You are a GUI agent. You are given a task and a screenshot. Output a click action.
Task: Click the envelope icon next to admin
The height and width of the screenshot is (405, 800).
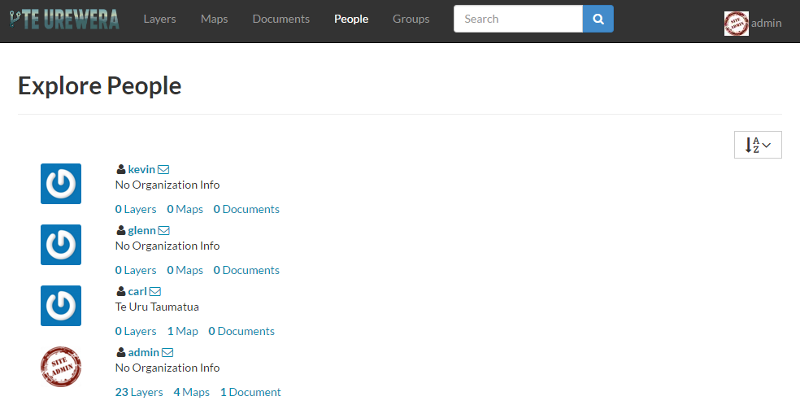(167, 352)
